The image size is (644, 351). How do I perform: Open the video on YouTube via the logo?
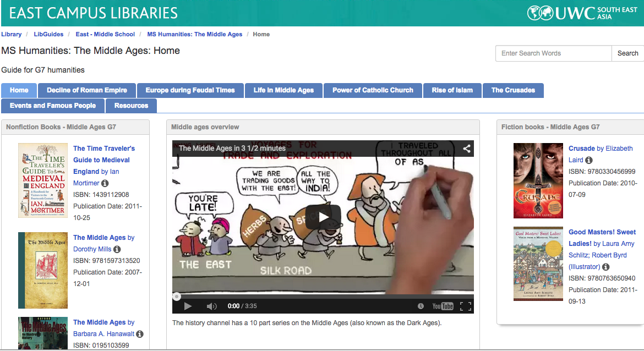(443, 306)
